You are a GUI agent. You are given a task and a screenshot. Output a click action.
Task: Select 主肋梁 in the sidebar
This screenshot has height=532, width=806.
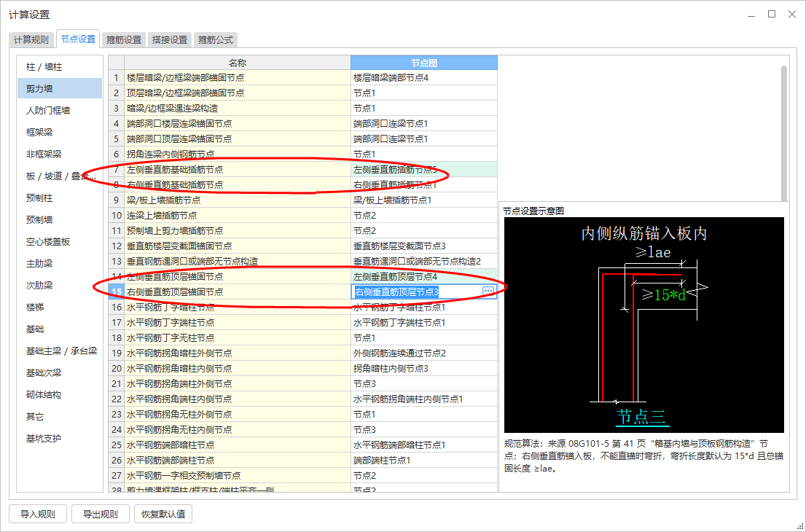pyautogui.click(x=60, y=263)
